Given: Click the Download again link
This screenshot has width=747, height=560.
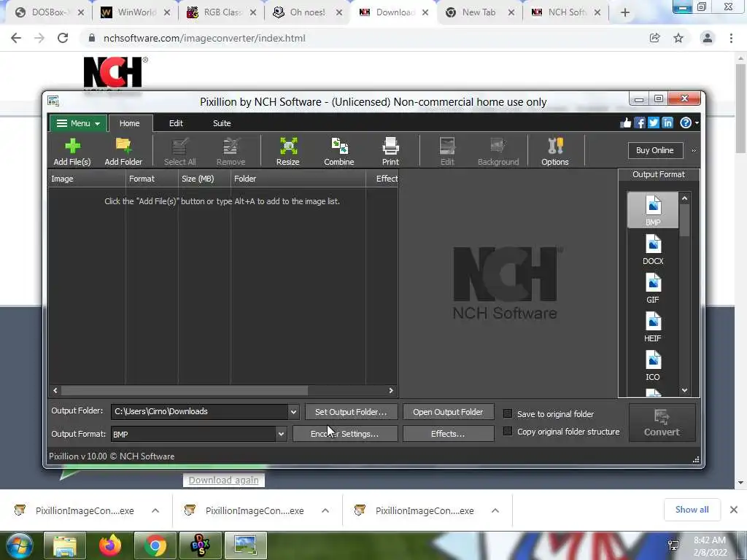Looking at the screenshot, I should click(x=223, y=480).
